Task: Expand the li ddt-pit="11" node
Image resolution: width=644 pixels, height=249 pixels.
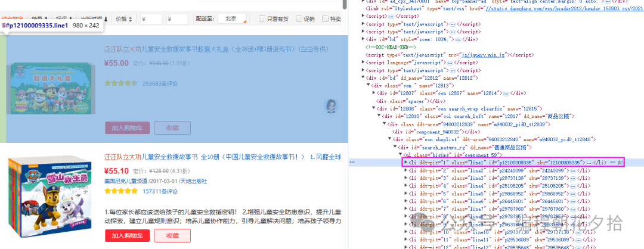Action: tap(406, 239)
